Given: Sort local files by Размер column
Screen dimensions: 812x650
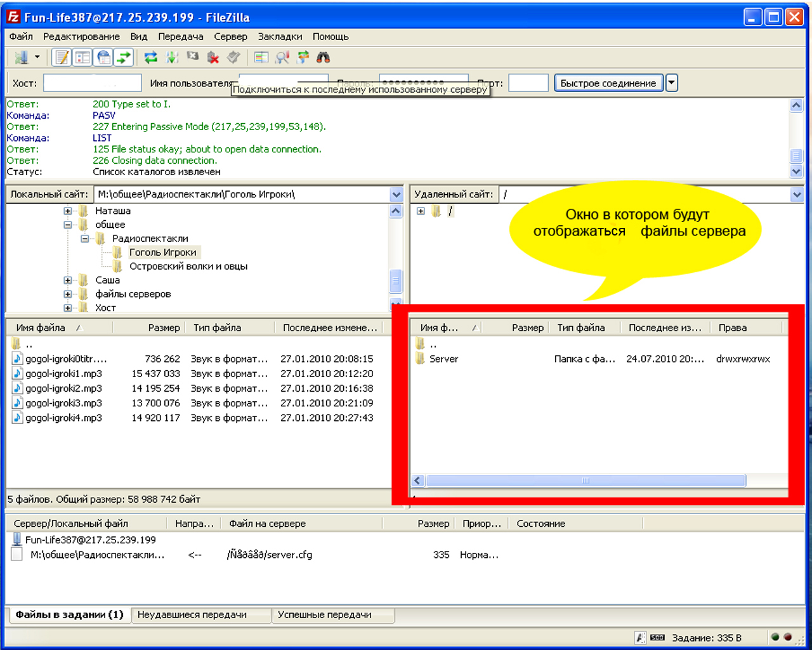Looking at the screenshot, I should point(150,328).
